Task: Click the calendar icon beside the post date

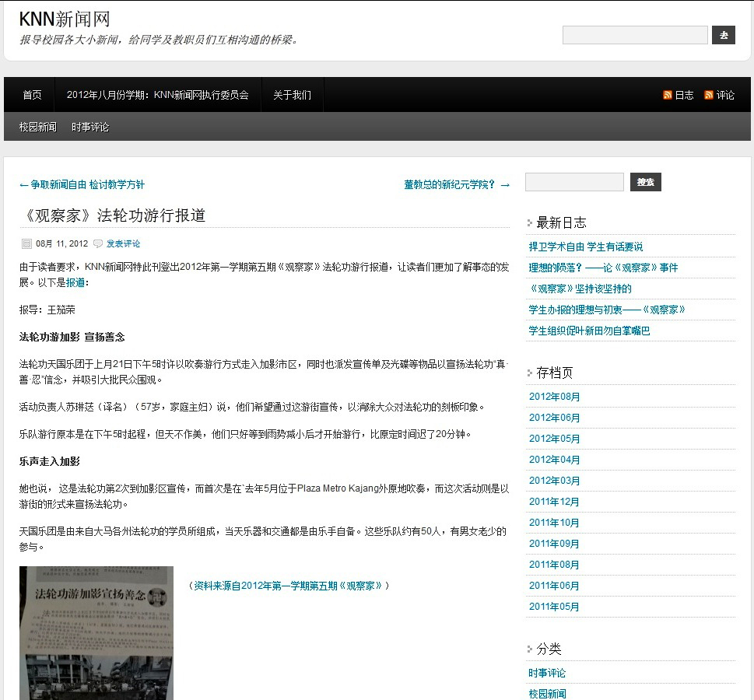Action: pos(26,243)
